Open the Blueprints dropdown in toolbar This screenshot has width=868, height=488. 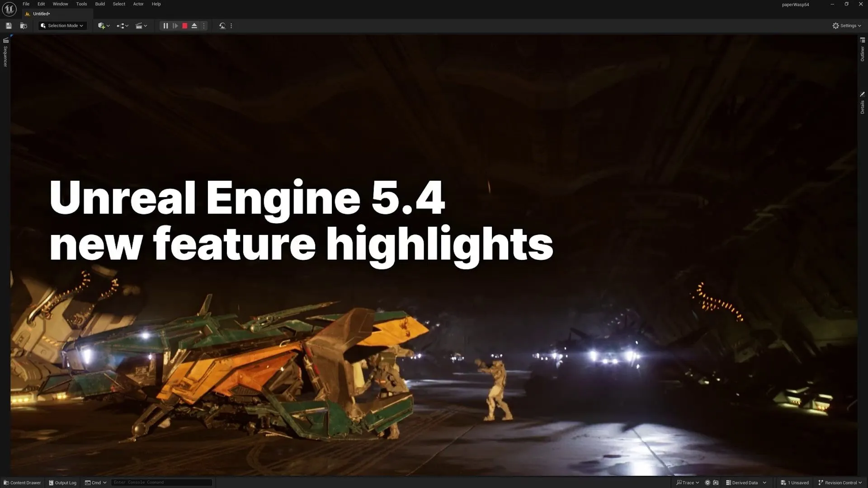[x=123, y=26]
